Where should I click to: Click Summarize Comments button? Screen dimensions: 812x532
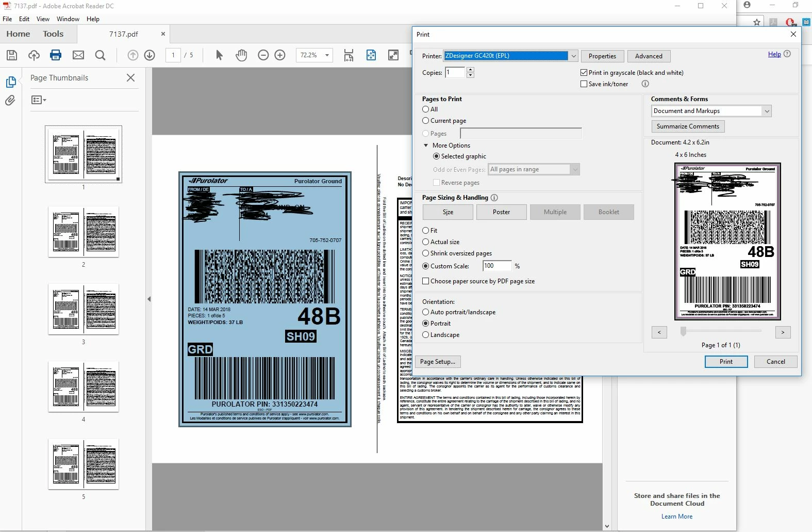[688, 126]
